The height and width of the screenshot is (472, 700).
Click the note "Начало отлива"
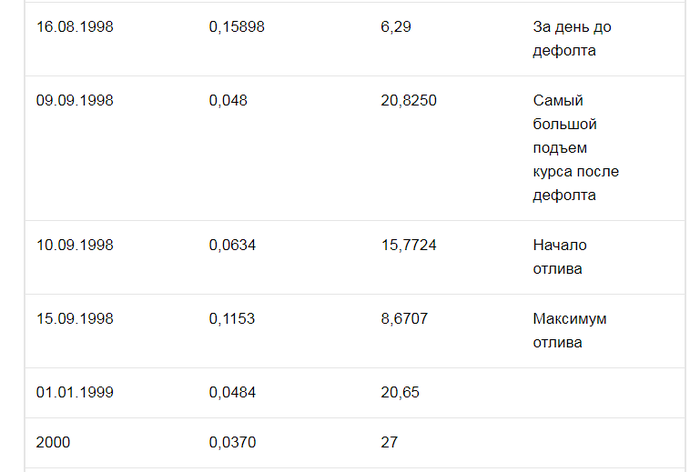(560, 256)
